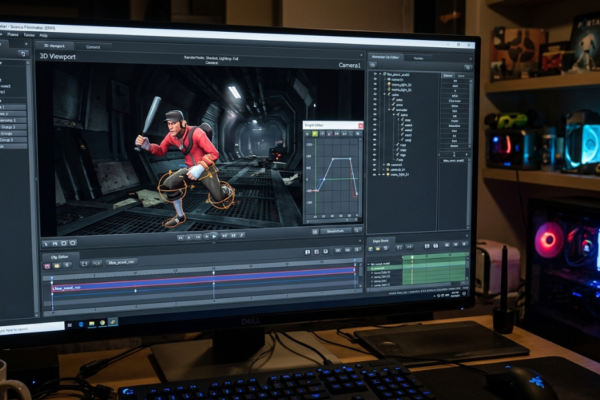This screenshot has height=400, width=600.
Task: Click the Dope Sheet playhead marker
Action: 412,257
